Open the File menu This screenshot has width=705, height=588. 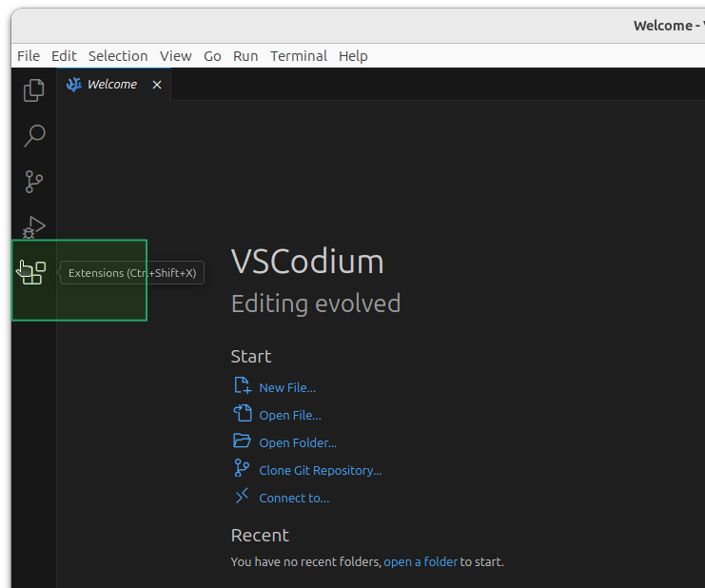pyautogui.click(x=29, y=56)
